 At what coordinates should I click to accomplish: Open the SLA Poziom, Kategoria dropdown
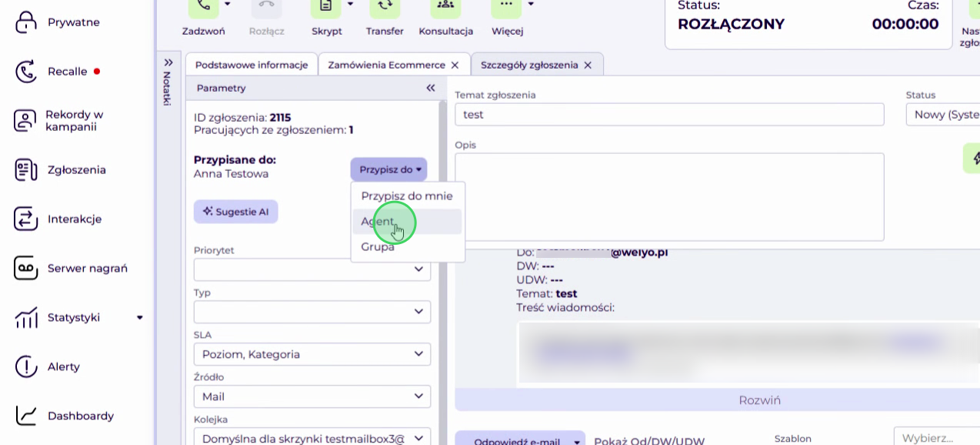coord(312,354)
